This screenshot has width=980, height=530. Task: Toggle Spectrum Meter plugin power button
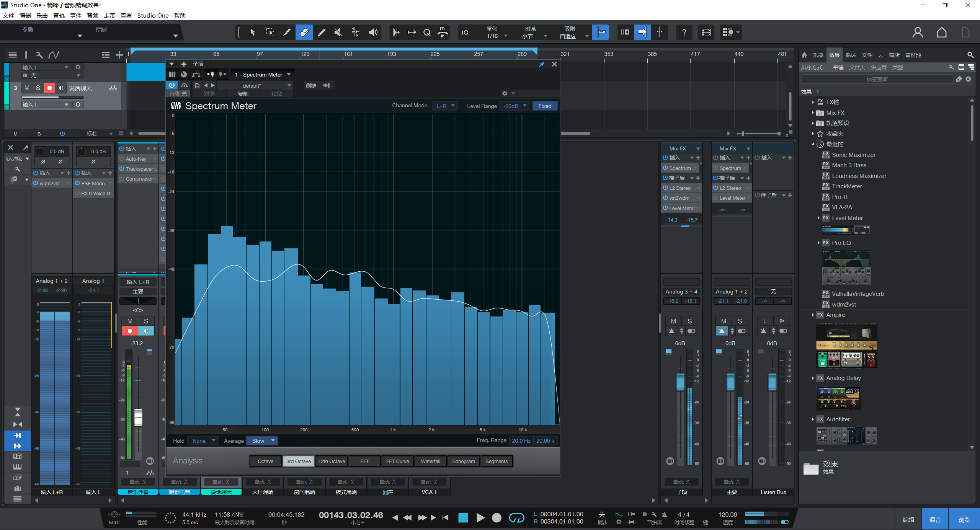click(172, 85)
